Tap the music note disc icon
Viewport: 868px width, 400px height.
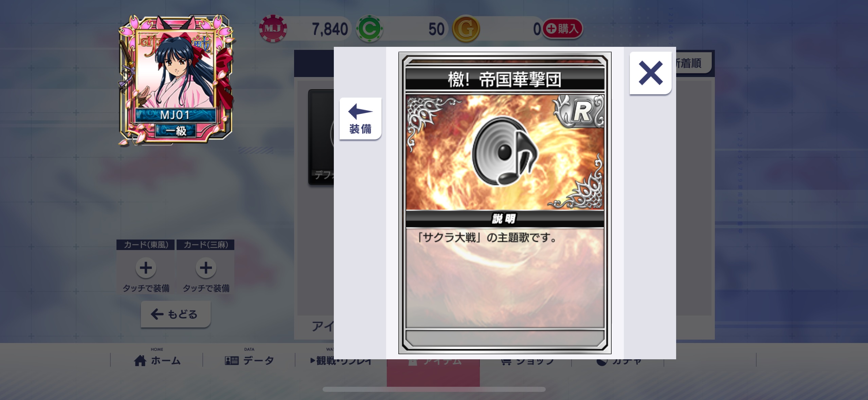tap(505, 151)
